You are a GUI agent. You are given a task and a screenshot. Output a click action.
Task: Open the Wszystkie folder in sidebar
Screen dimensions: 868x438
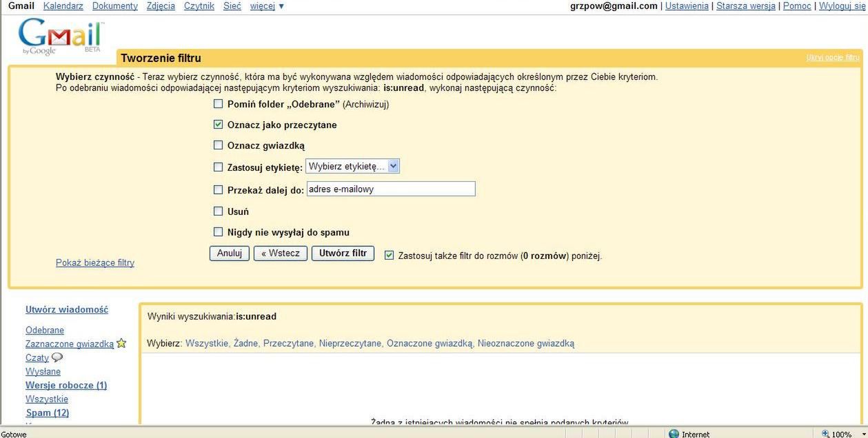click(47, 399)
